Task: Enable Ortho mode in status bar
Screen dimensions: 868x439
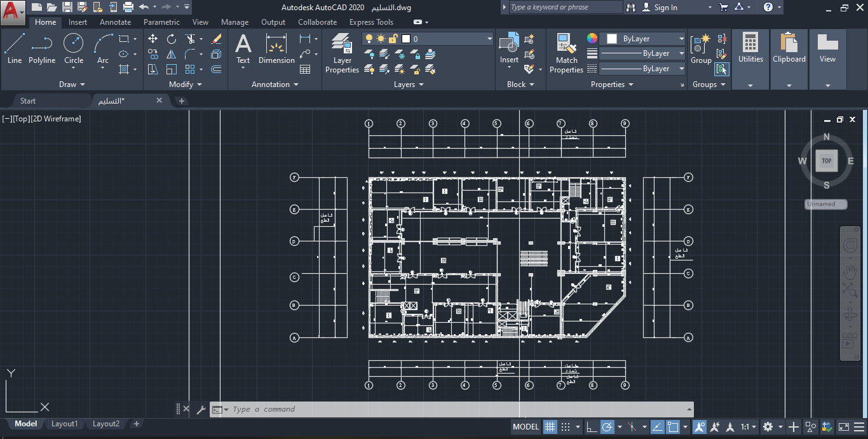Action: pos(592,426)
